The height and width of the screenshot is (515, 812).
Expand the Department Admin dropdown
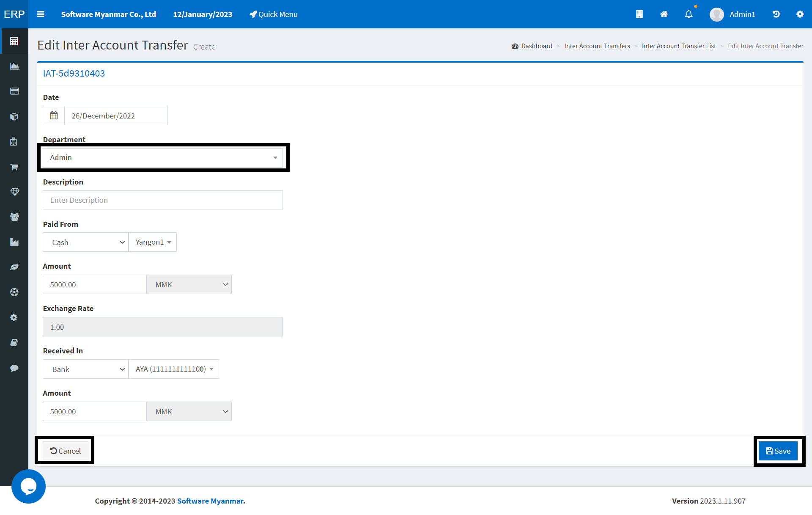pos(163,157)
